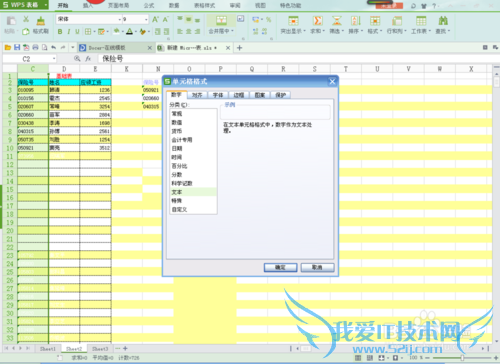
Task: Choose 自定义 in the category list
Action: click(193, 209)
